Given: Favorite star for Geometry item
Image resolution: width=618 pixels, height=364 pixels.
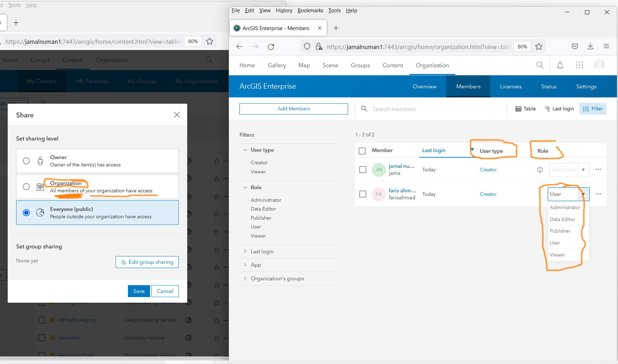Looking at the screenshot, I should [x=217, y=338].
